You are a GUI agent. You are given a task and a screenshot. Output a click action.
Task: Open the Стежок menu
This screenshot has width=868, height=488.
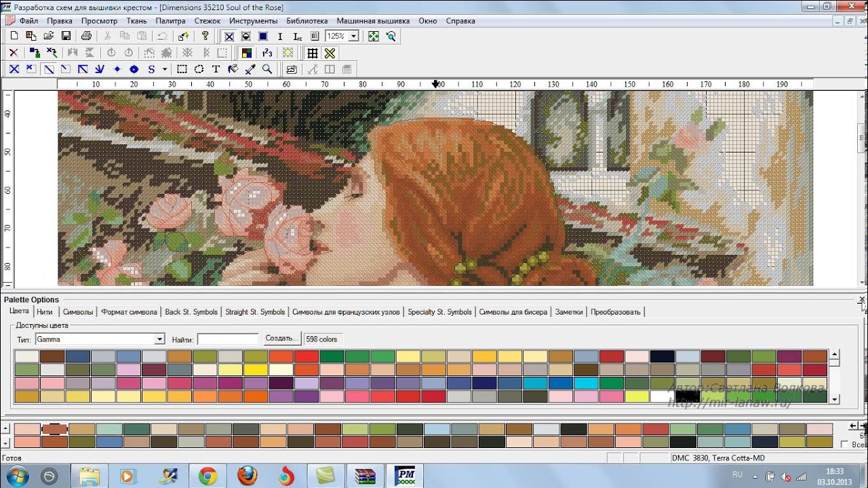point(208,21)
